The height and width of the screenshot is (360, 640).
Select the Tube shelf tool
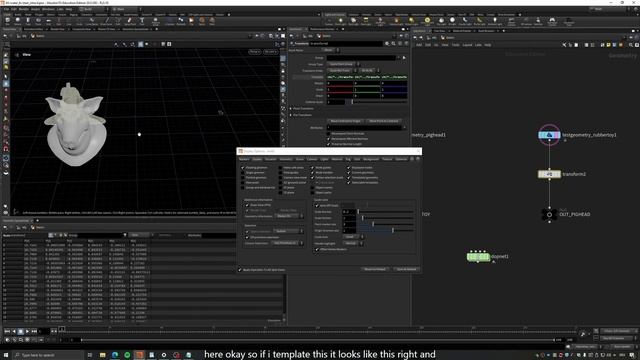(x=28, y=21)
